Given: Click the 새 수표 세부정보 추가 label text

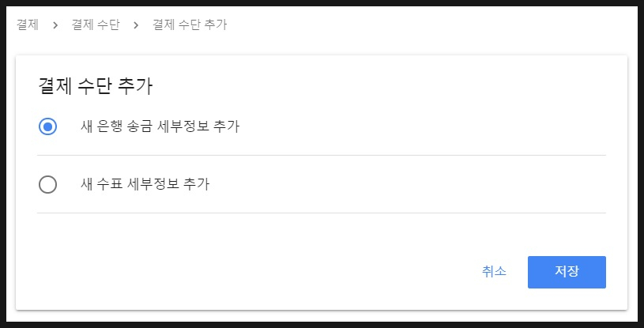Looking at the screenshot, I should point(145,183).
